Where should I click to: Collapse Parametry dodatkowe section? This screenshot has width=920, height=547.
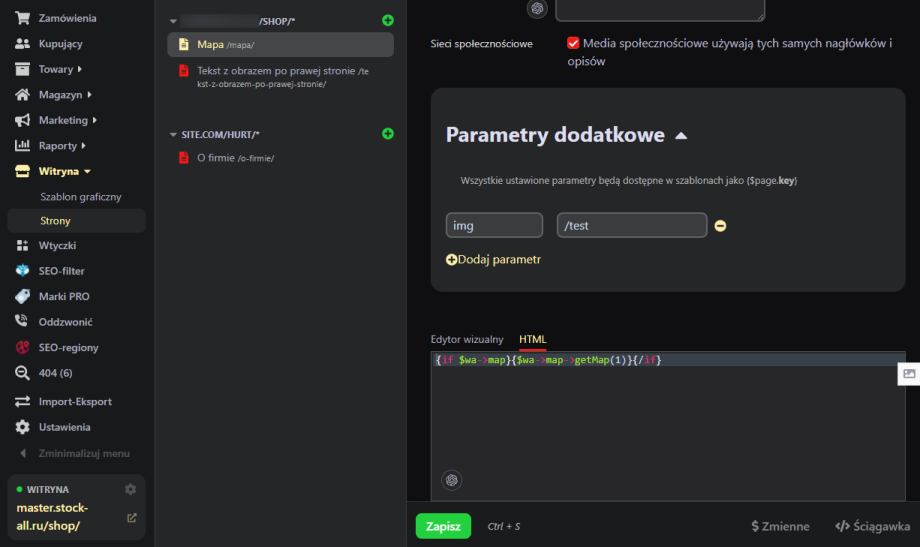click(681, 136)
